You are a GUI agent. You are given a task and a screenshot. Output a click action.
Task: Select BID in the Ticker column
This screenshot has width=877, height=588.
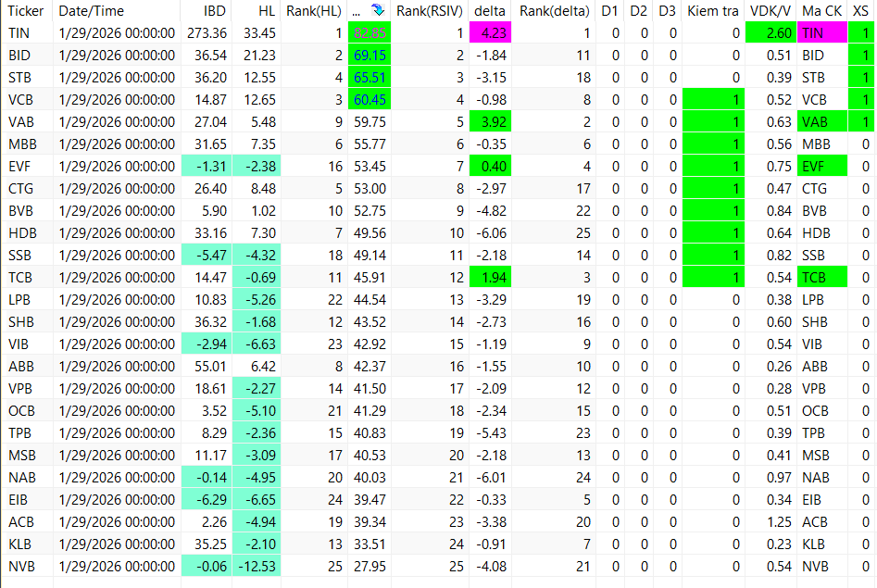coord(19,56)
